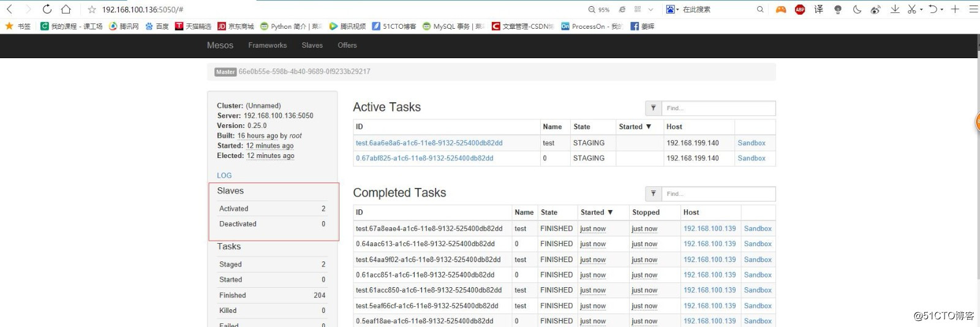The image size is (980, 327).
Task: Open the Baidu search engine selector
Action: coord(673,9)
